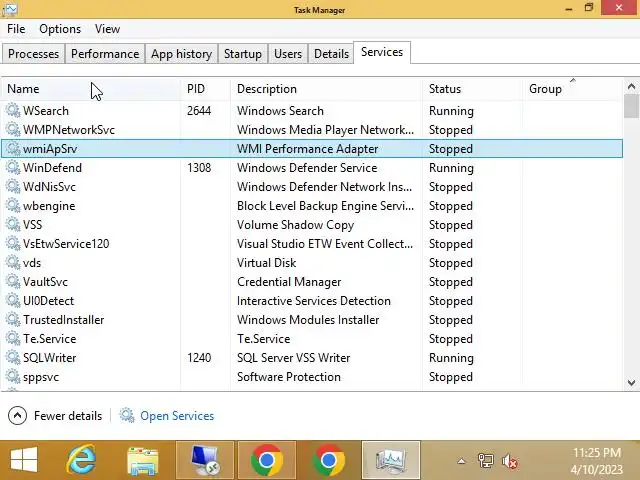This screenshot has height=480, width=640.
Task: Open Remote Desktop Connection taskbar icon
Action: (x=205, y=460)
